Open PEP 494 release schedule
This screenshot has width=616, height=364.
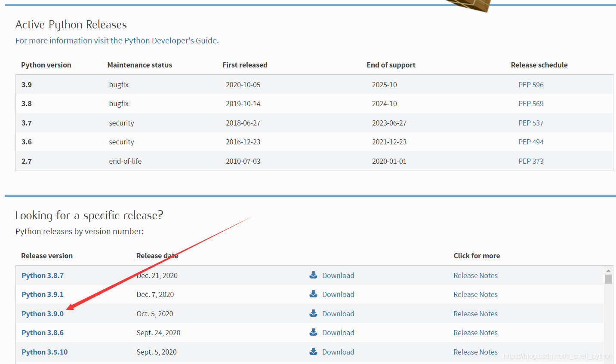(x=531, y=142)
